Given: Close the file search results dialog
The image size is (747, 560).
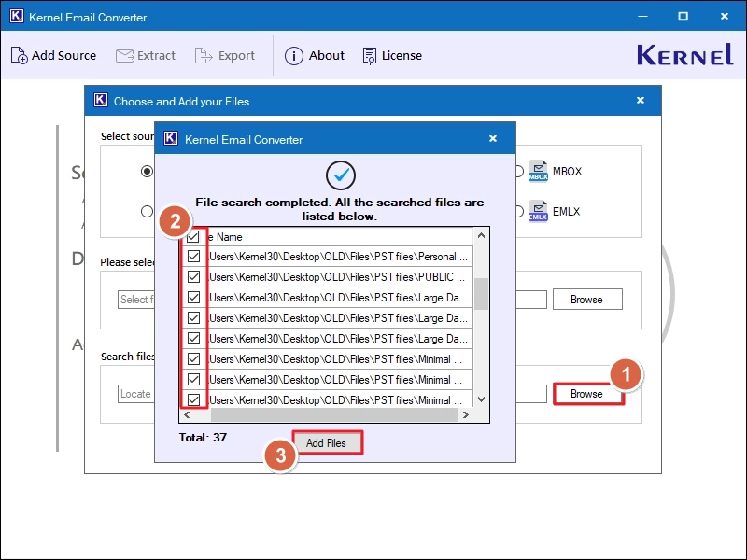Looking at the screenshot, I should coord(493,138).
